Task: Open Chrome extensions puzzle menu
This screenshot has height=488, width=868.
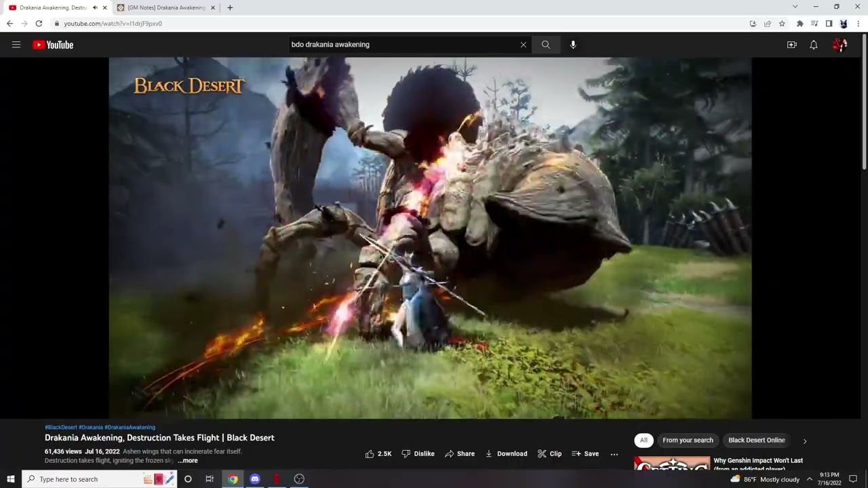Action: [x=800, y=24]
